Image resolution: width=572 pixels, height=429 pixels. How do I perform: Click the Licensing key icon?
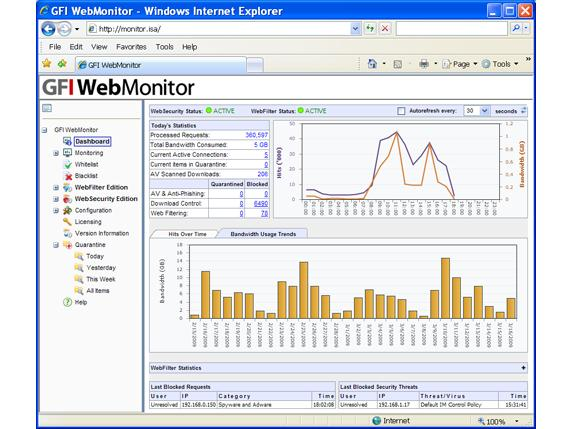tap(67, 222)
